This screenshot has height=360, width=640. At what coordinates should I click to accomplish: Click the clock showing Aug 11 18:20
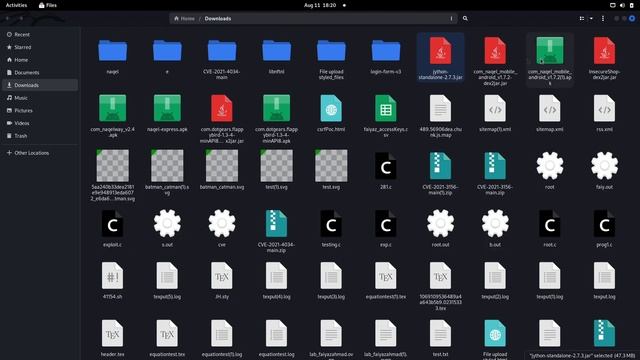[x=320, y=5]
